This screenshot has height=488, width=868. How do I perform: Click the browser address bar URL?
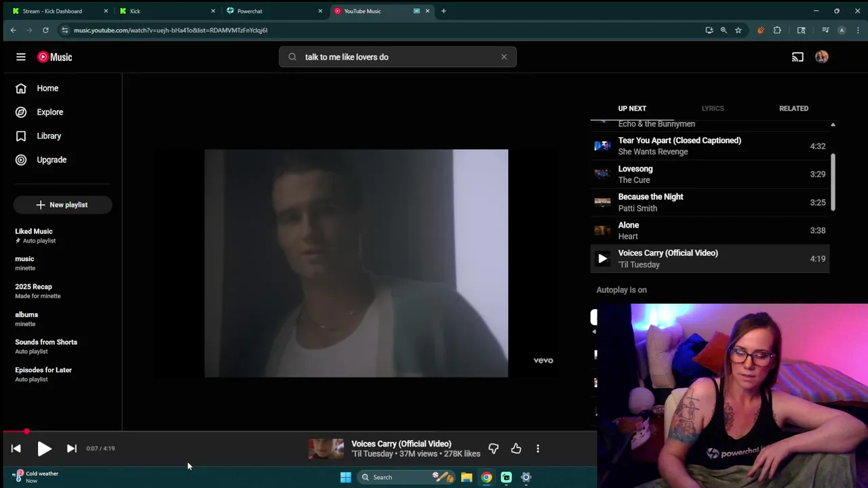170,30
